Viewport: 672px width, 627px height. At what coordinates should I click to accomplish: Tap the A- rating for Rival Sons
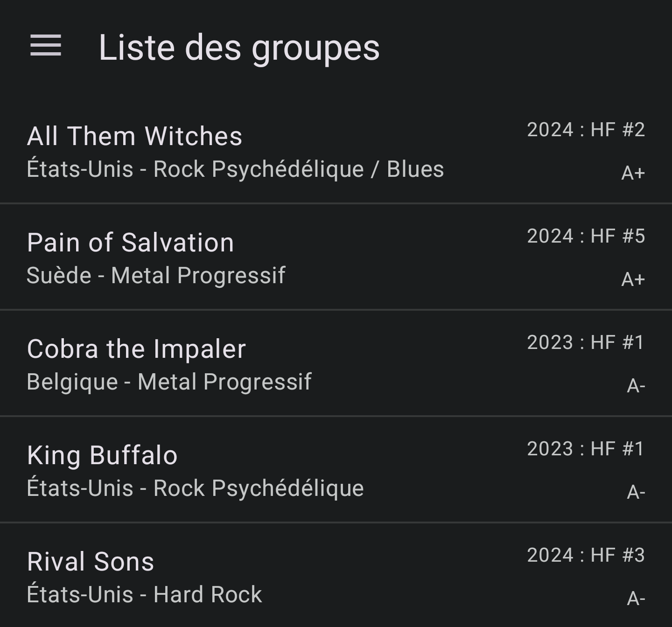tap(636, 599)
